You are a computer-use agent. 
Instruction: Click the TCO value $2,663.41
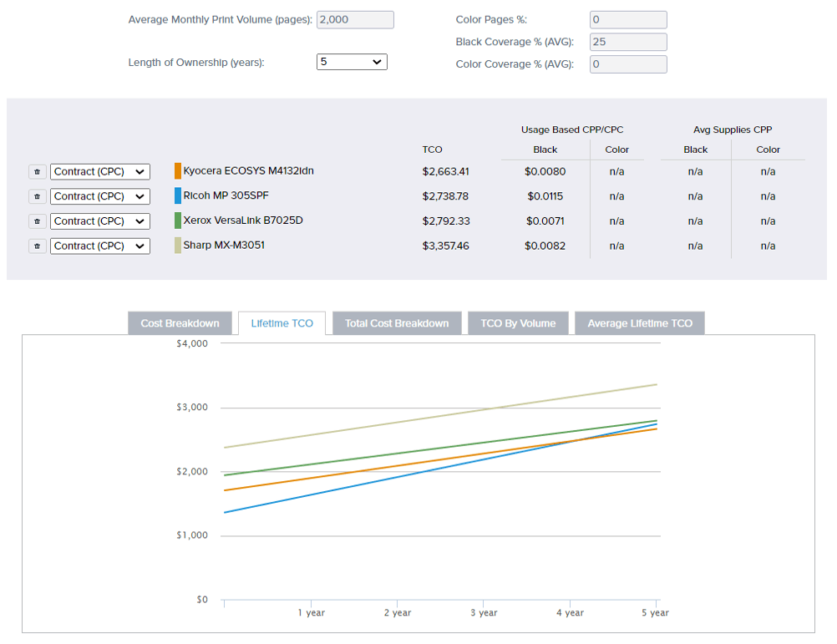point(446,172)
